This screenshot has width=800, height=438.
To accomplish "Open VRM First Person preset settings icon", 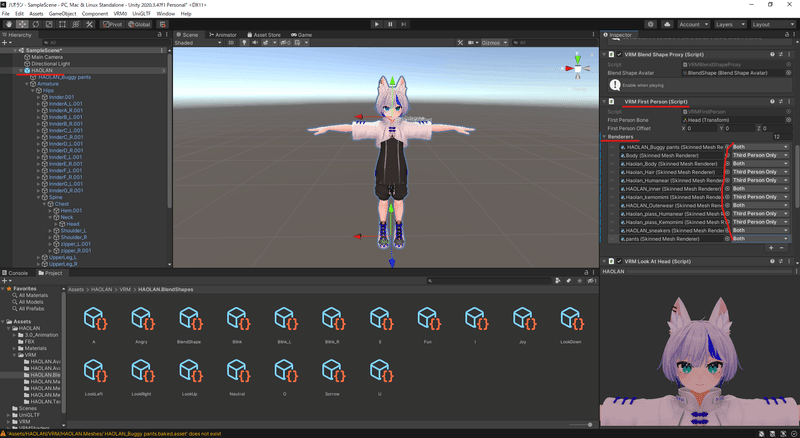I will point(781,102).
